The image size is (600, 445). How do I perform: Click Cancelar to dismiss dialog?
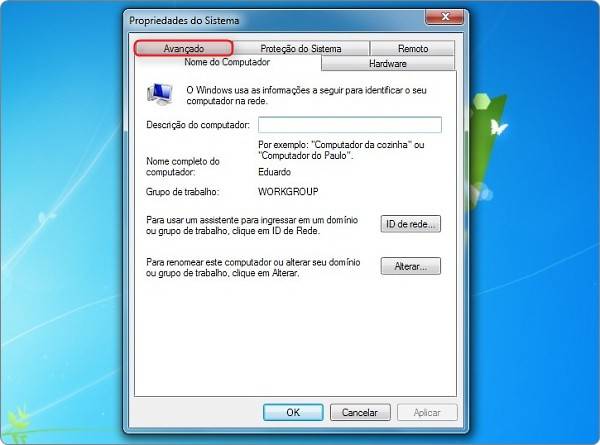click(360, 412)
